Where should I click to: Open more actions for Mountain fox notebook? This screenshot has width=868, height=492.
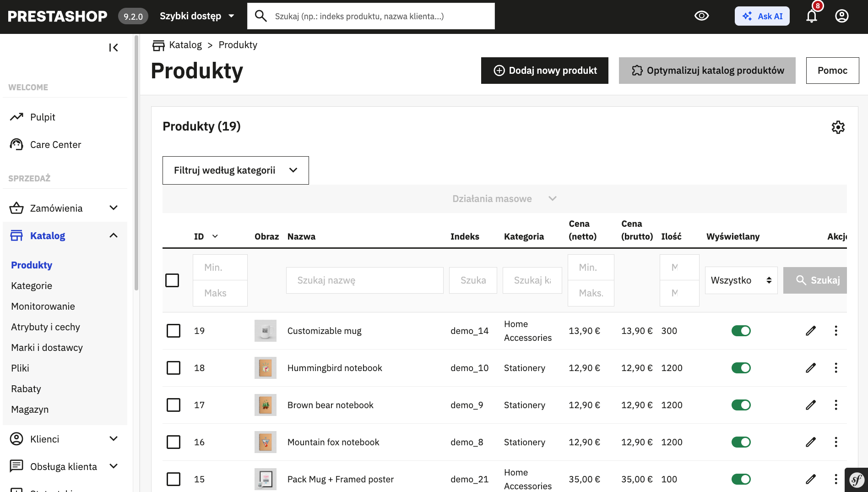(836, 442)
